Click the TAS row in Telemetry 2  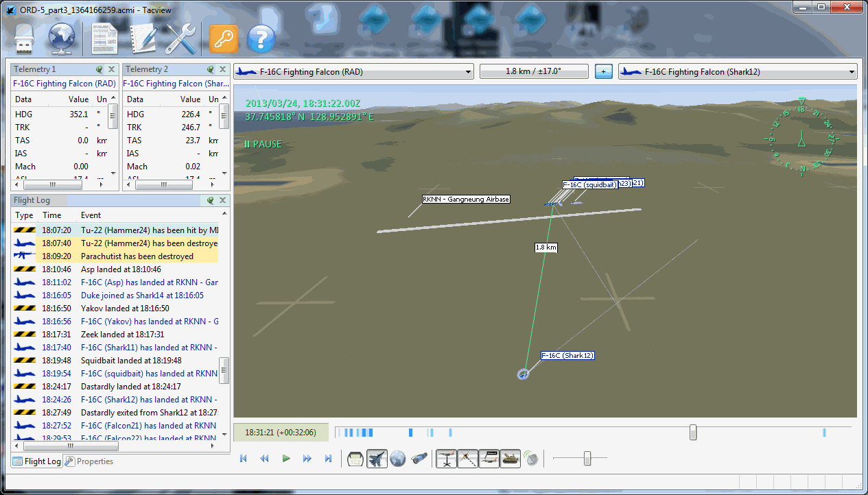172,141
